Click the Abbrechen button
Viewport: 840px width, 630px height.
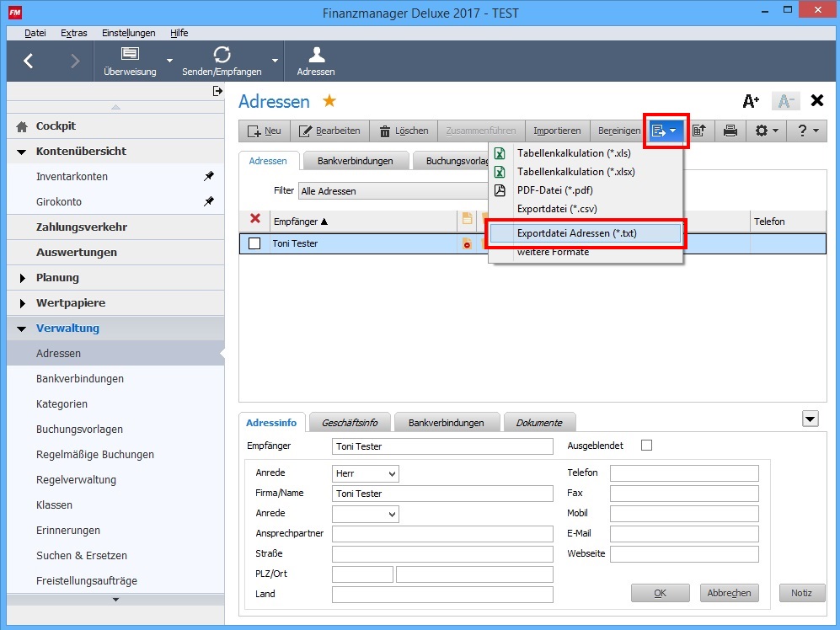729,593
